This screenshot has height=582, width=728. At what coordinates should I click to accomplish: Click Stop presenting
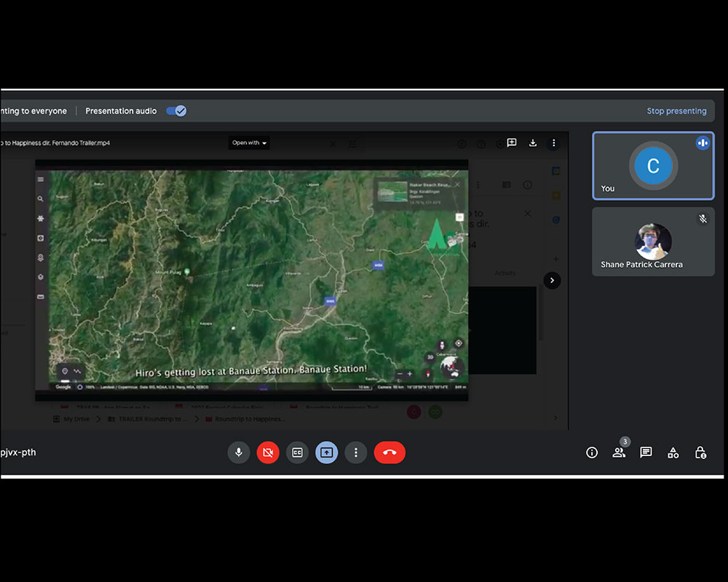point(676,111)
